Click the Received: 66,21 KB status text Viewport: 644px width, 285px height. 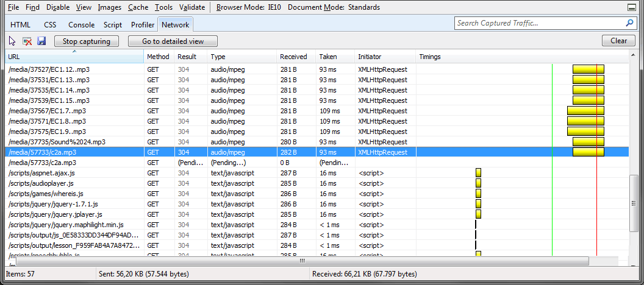pos(364,274)
